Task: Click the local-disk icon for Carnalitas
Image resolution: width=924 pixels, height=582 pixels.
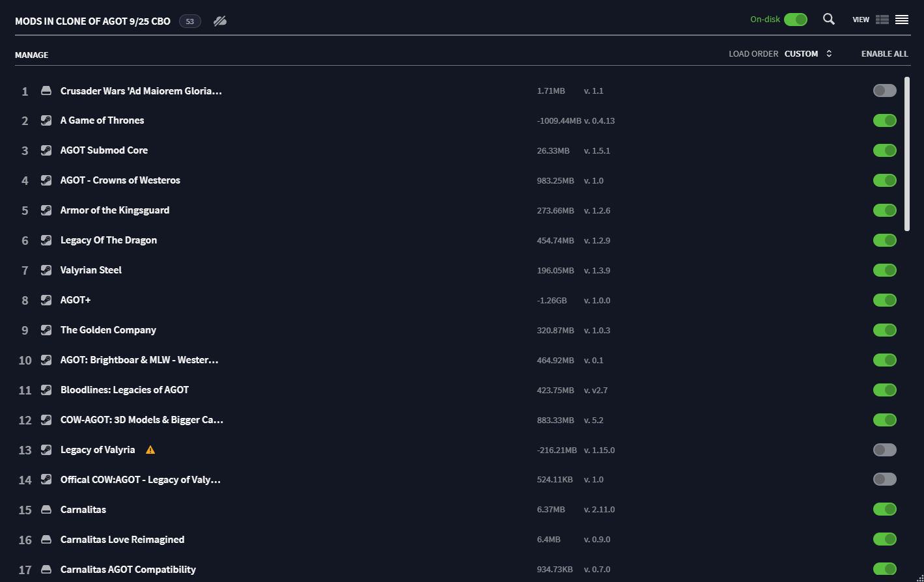Action: 46,510
